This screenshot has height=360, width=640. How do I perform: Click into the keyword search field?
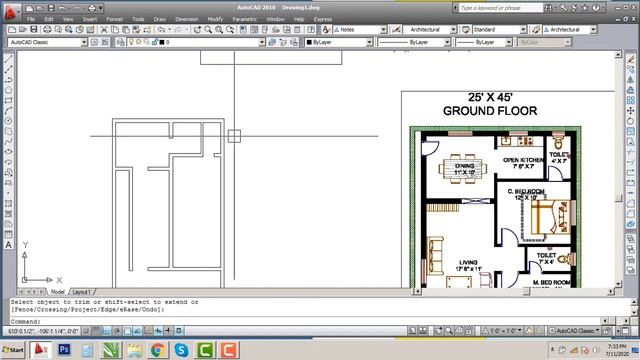(500, 8)
